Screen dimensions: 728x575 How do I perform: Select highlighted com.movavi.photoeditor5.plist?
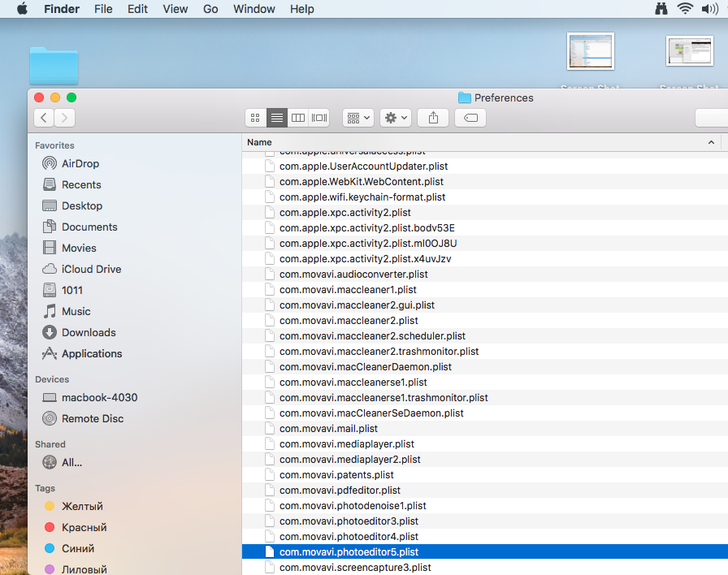[485, 551]
